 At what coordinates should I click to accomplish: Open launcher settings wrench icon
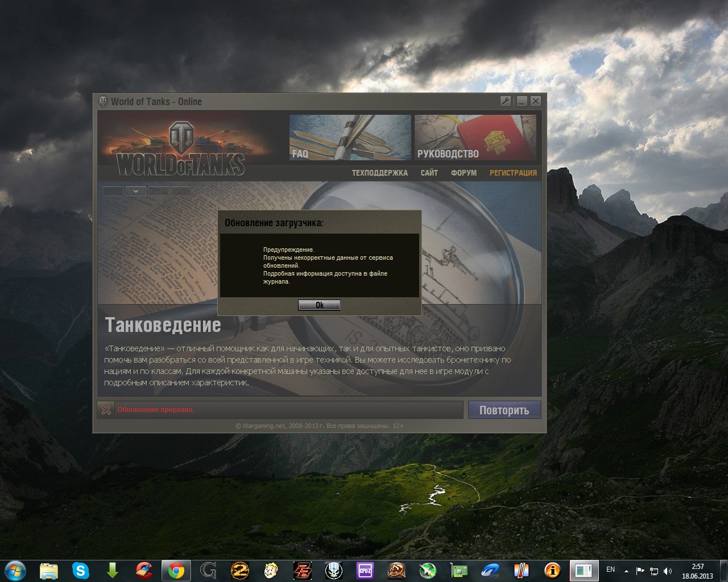pos(506,101)
